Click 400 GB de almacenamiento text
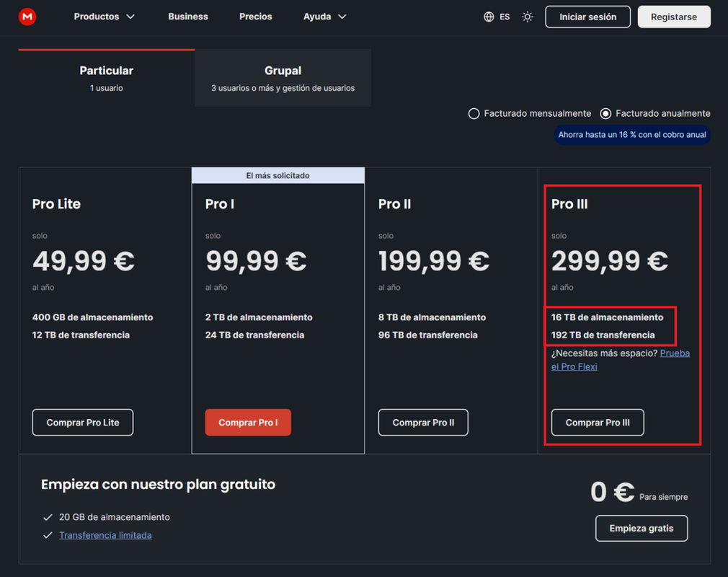The image size is (728, 577). (x=92, y=317)
